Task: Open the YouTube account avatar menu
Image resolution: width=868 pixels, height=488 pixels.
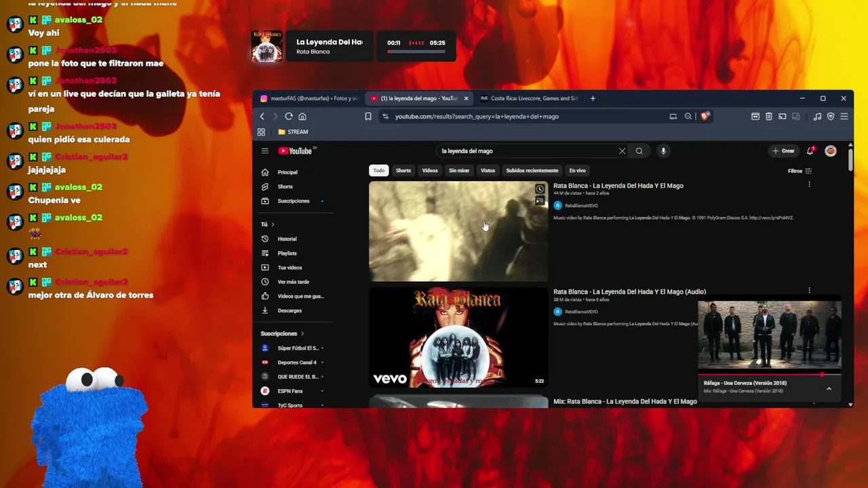Action: coord(831,151)
